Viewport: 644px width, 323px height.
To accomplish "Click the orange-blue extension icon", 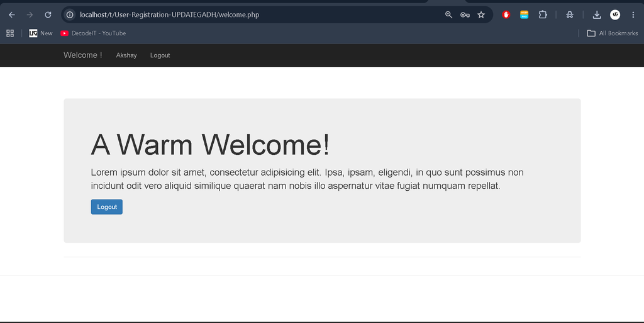I will coord(524,14).
